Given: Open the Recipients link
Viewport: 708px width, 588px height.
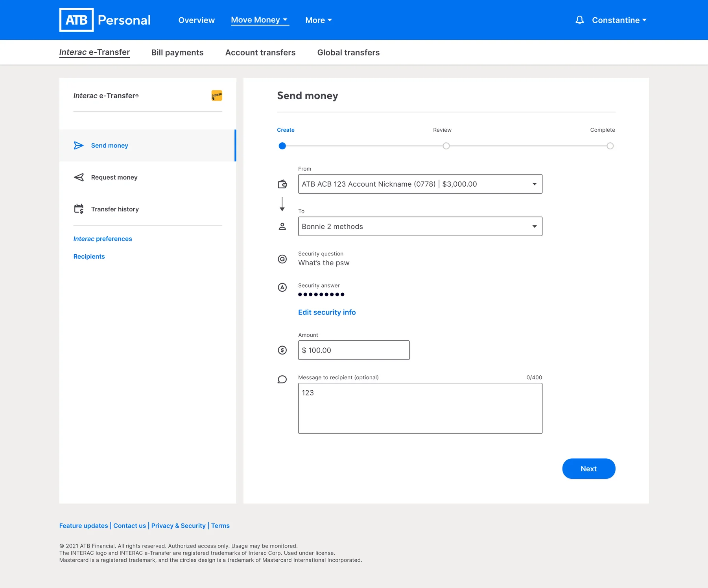Looking at the screenshot, I should point(89,256).
